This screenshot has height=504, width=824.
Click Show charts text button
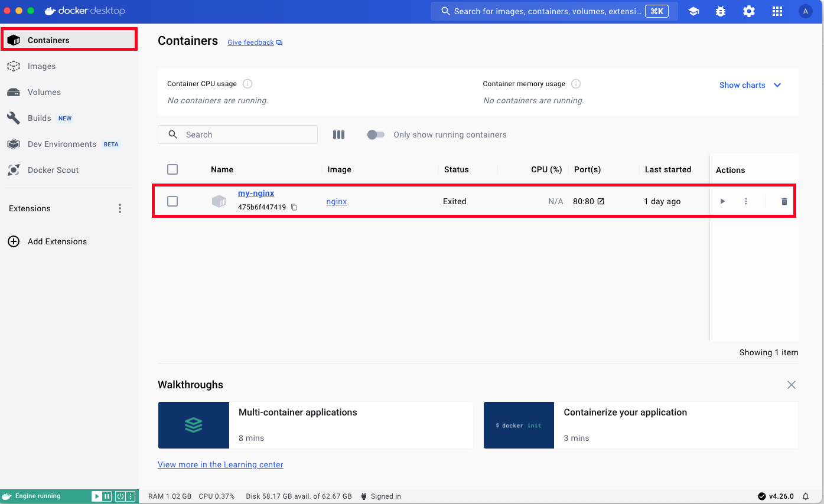[742, 85]
